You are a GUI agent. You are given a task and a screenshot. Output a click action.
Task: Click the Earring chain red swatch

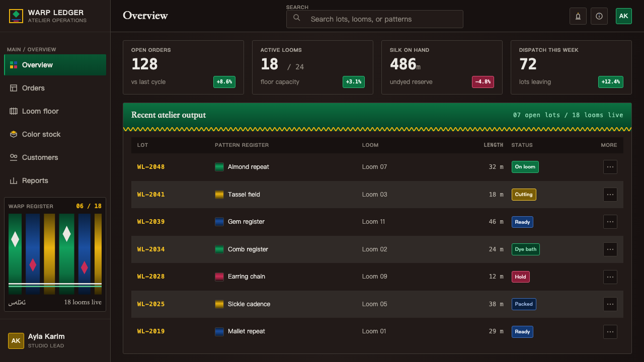coord(219,277)
